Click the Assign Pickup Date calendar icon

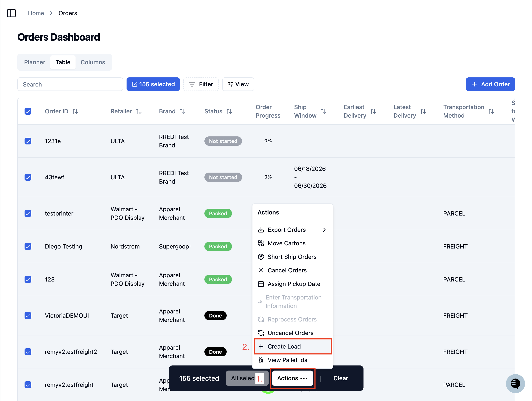261,284
